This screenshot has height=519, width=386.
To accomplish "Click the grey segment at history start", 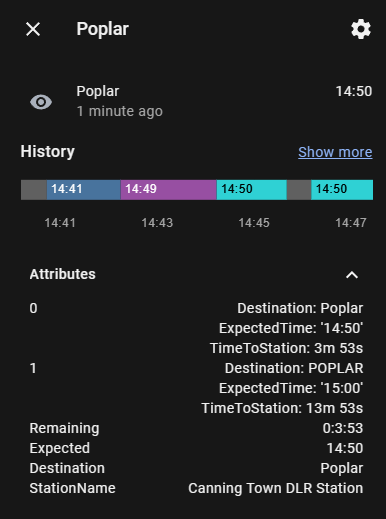I will point(34,190).
